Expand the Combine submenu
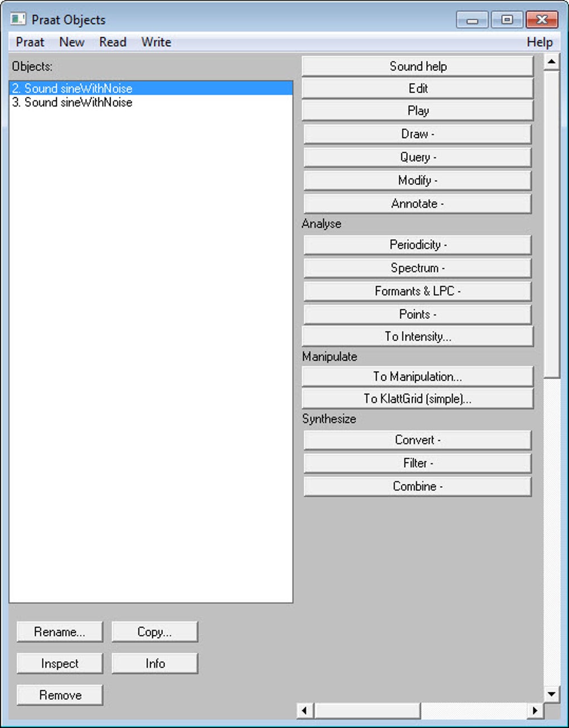 [418, 486]
